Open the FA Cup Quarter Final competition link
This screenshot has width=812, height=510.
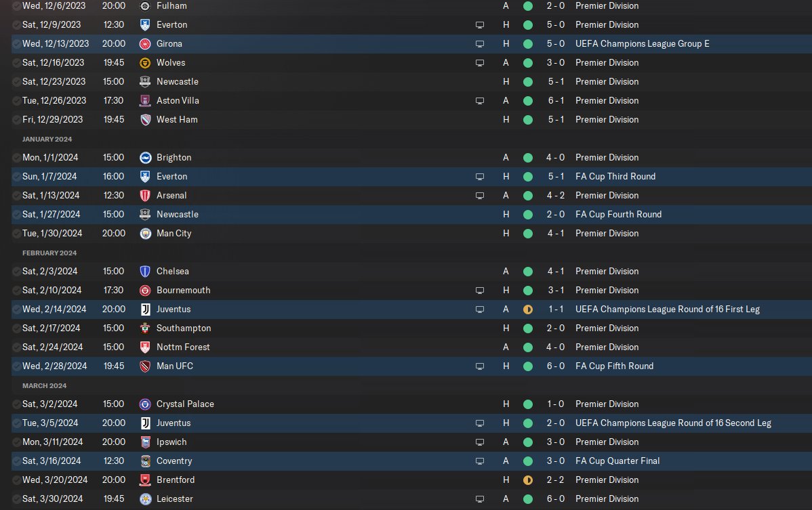point(617,461)
